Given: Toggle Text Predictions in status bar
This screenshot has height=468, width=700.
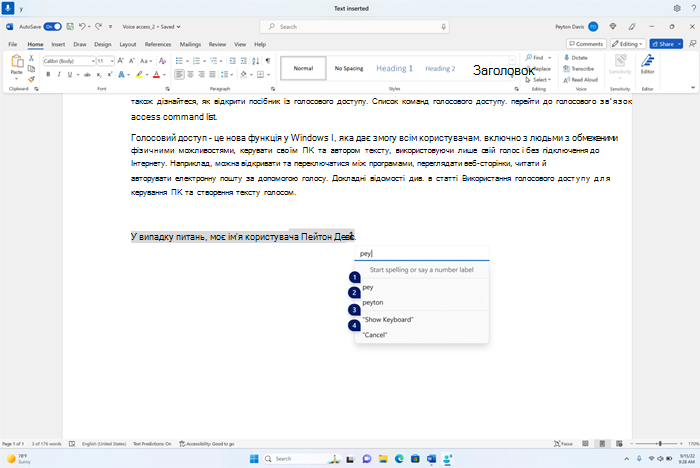Looking at the screenshot, I should tap(152, 444).
